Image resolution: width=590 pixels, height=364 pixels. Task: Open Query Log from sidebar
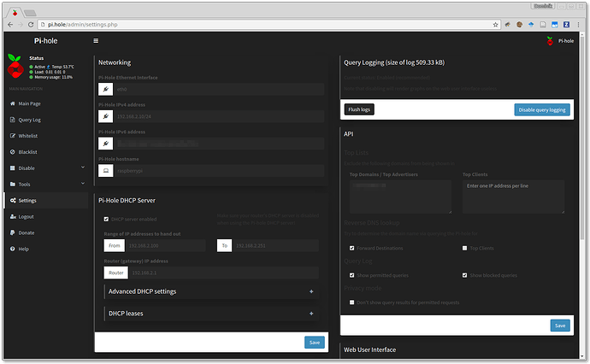point(29,120)
